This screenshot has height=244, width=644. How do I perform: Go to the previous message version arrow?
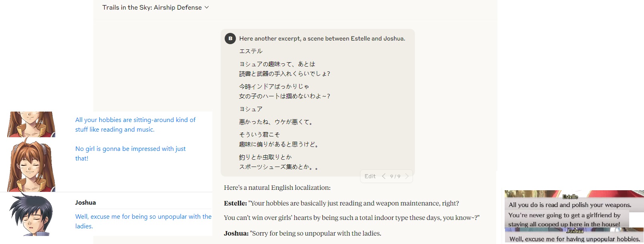coord(384,176)
